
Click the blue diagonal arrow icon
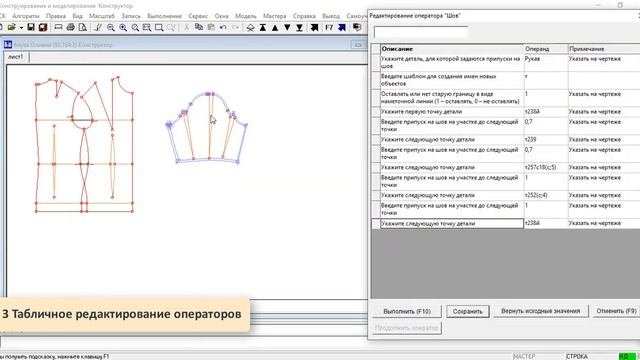click(x=342, y=27)
